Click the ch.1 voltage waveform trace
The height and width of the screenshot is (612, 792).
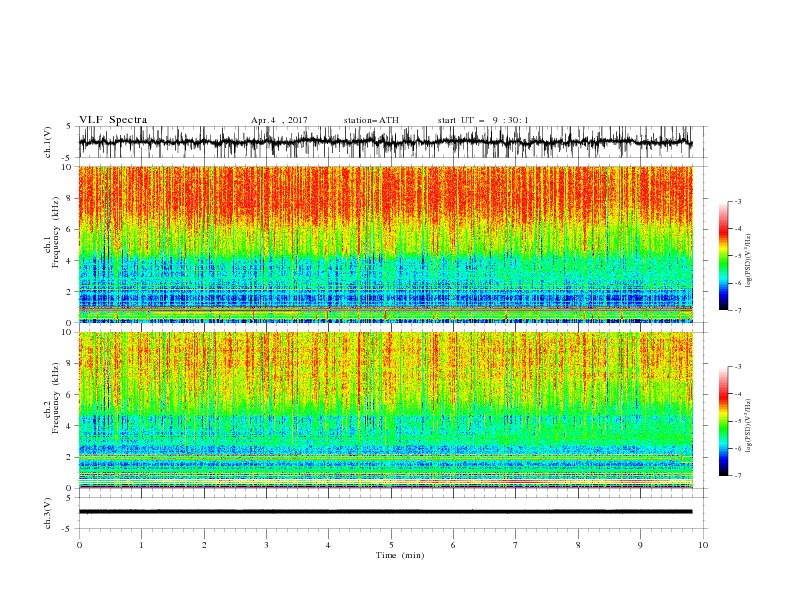click(385, 142)
